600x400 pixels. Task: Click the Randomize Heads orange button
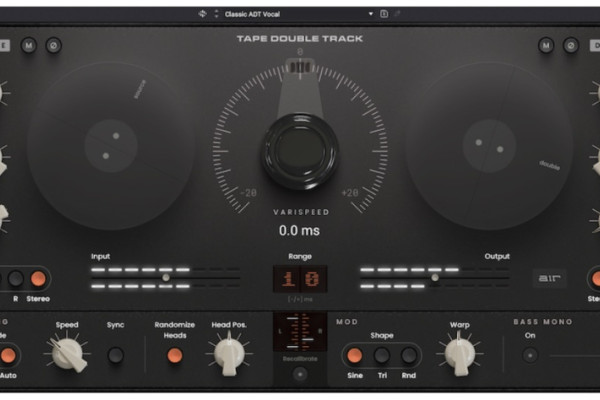click(175, 355)
